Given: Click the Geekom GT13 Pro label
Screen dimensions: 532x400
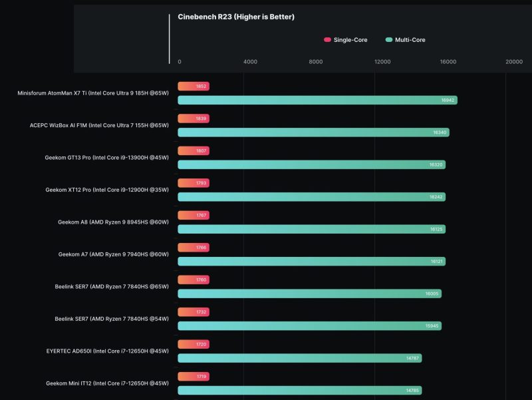Looking at the screenshot, I should tap(107, 158).
